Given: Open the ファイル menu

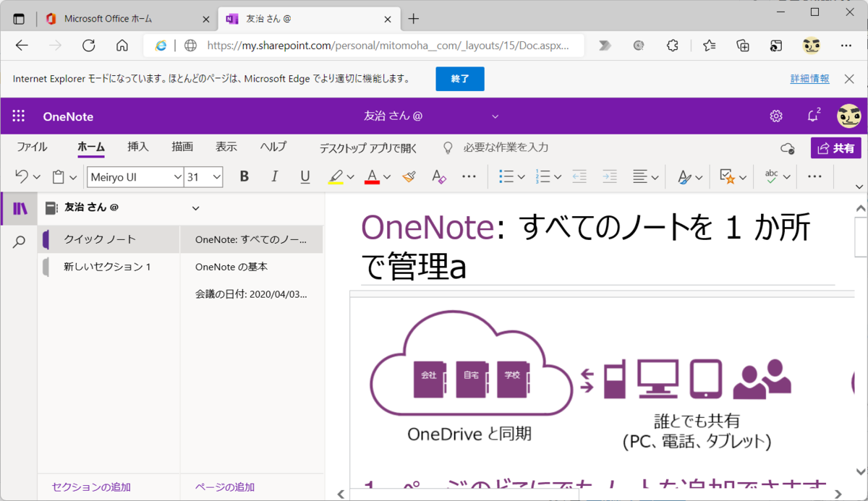Looking at the screenshot, I should pyautogui.click(x=32, y=147).
